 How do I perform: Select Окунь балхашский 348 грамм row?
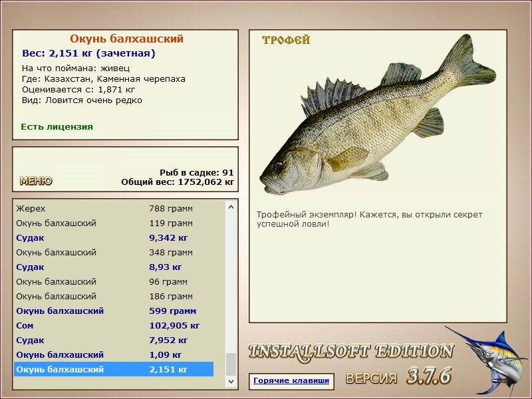[114, 253]
